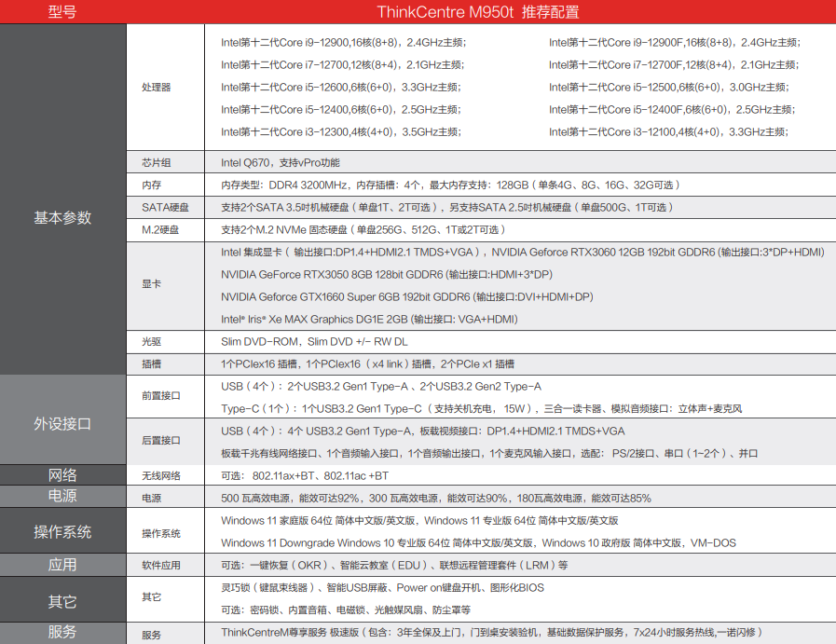Select the '支持2个SATA 3.5吋机械硬盘' line
836x644 pixels.
tap(446, 208)
